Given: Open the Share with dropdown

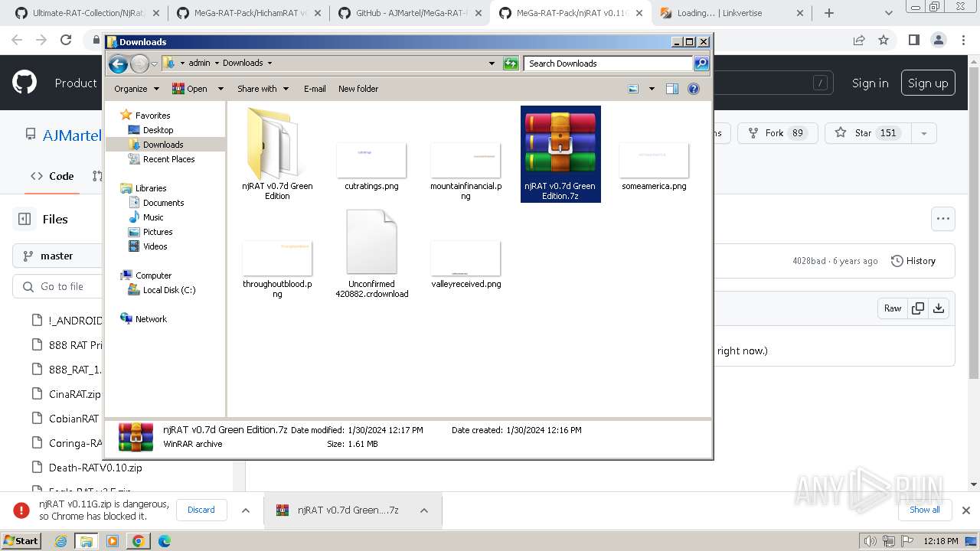Looking at the screenshot, I should [263, 89].
